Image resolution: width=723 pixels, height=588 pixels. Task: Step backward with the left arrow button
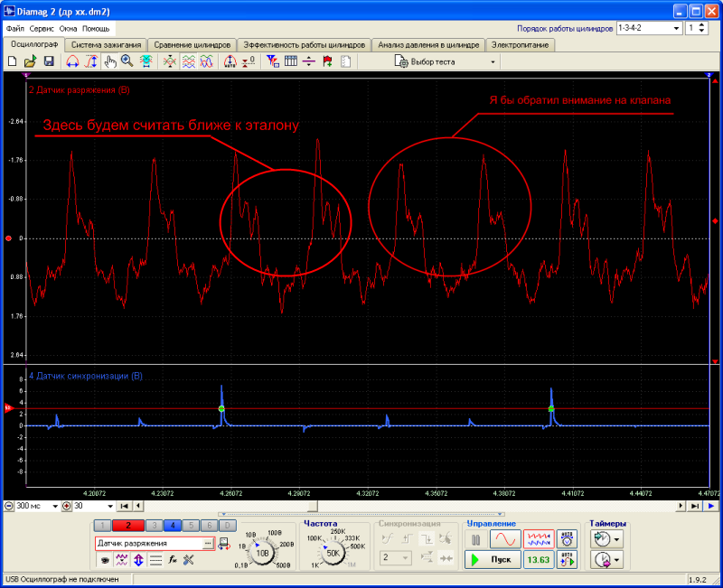(138, 506)
